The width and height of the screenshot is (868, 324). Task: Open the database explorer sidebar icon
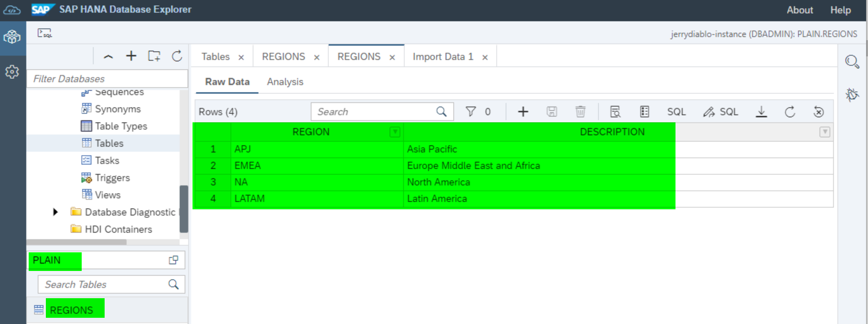tap(12, 37)
